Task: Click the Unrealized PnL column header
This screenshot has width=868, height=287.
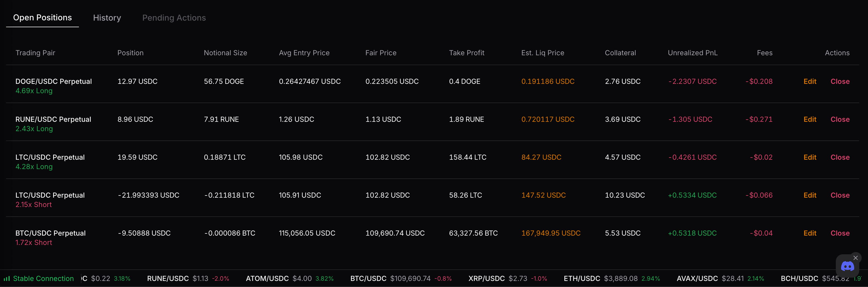Action: click(693, 53)
